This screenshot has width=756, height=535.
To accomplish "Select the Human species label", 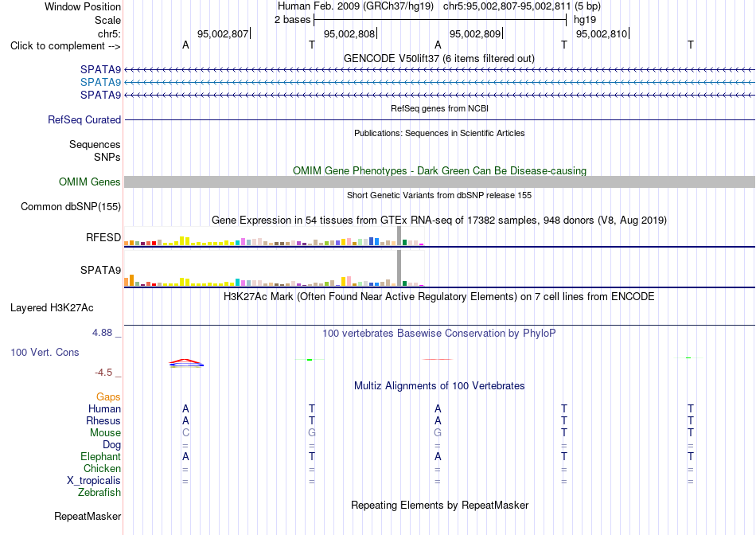I will [104, 408].
